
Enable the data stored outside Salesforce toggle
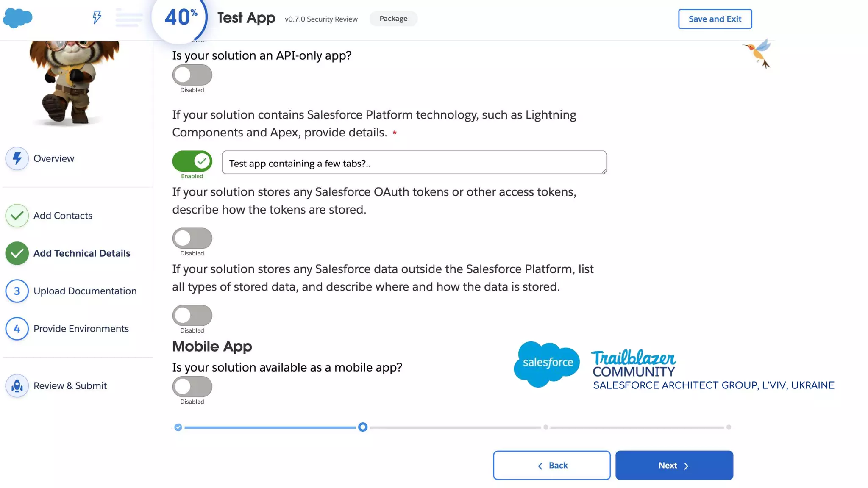192,315
